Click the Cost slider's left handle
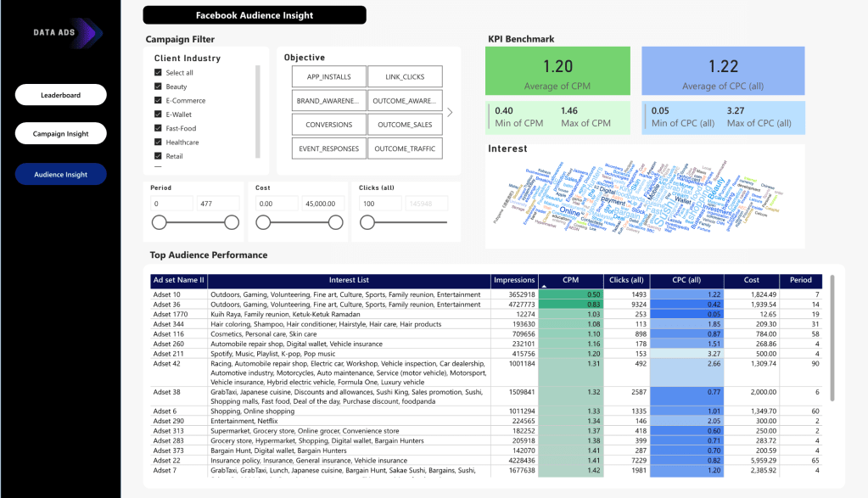This screenshot has height=498, width=868. click(263, 222)
